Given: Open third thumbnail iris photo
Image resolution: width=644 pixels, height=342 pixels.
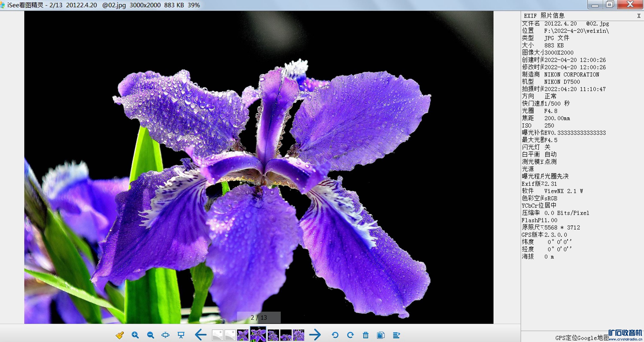Looking at the screenshot, I should 243,335.
